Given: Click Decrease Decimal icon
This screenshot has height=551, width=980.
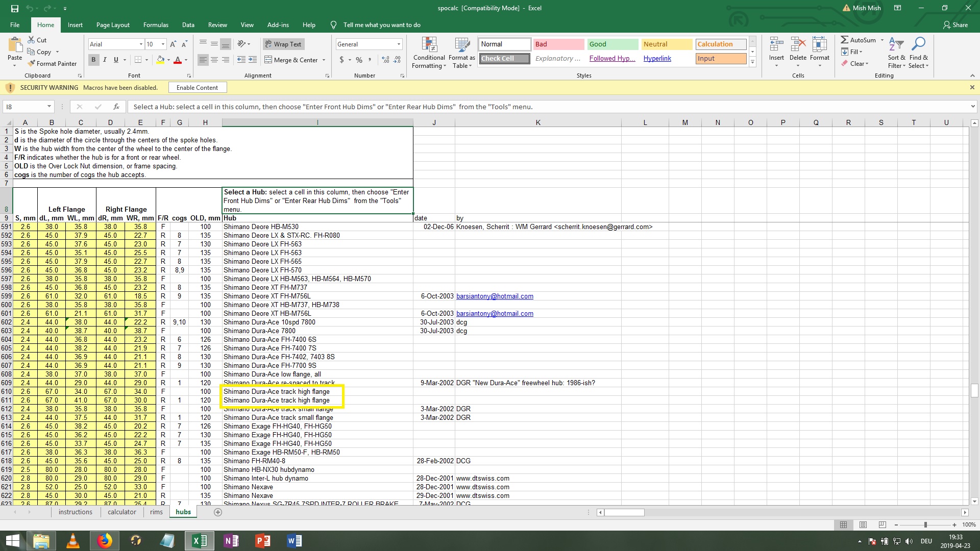Looking at the screenshot, I should pyautogui.click(x=398, y=60).
